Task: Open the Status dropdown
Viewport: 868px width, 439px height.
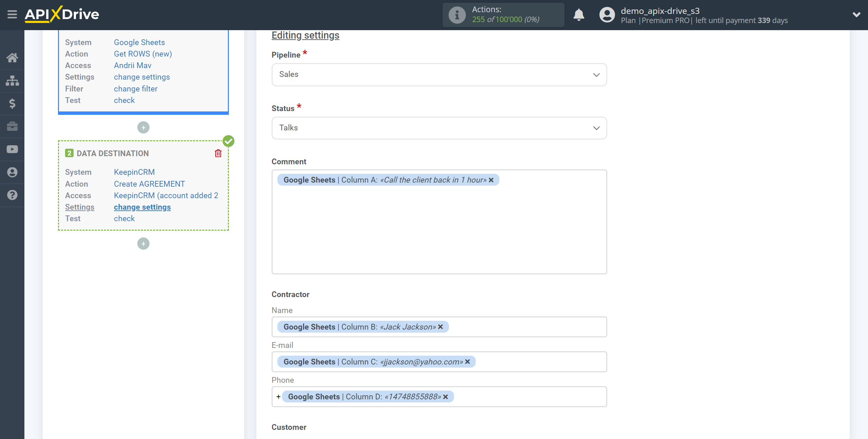Action: (x=439, y=128)
